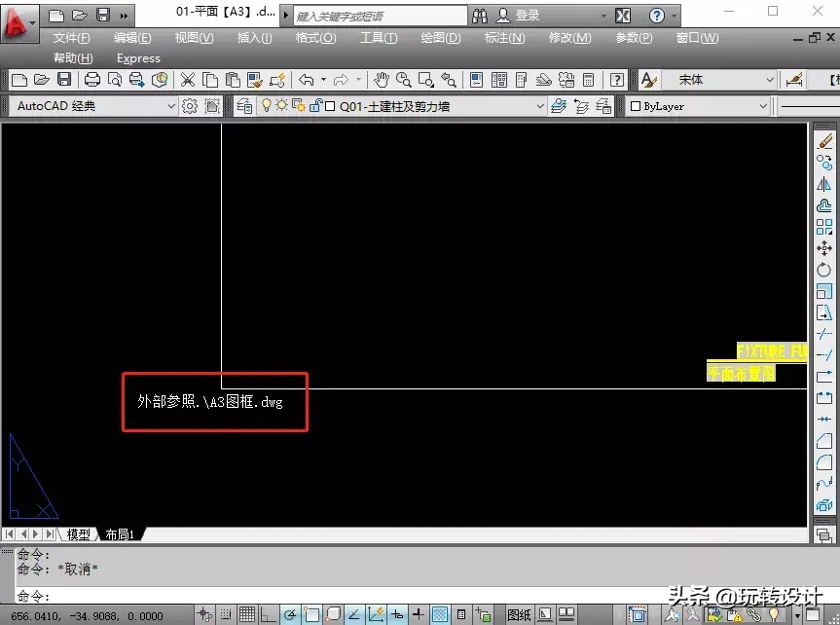Open the QuickCalc calculator icon

[x=588, y=80]
